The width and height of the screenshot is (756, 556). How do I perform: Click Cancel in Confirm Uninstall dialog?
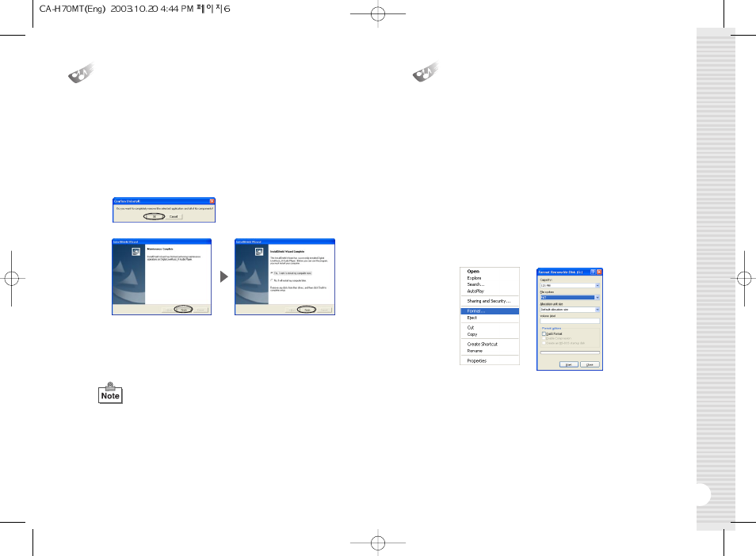pos(174,216)
